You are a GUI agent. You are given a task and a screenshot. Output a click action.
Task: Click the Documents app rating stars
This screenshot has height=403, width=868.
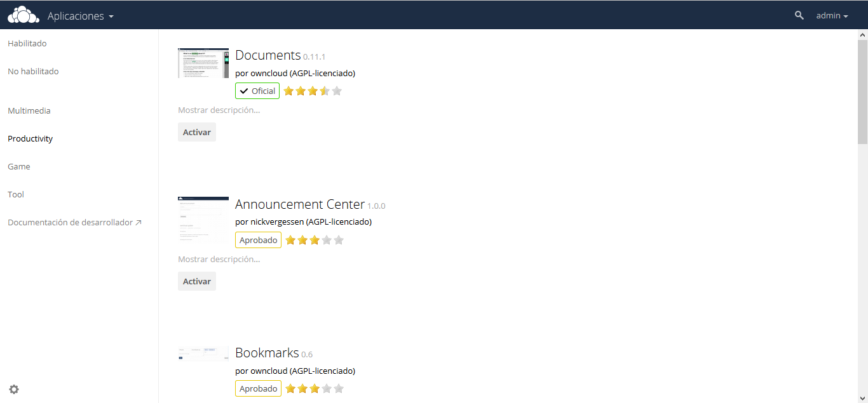312,91
